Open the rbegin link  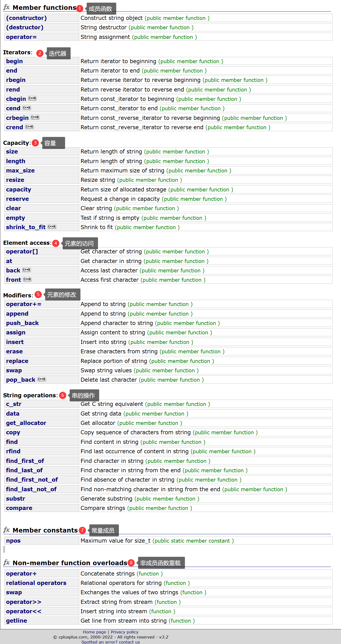[x=16, y=80]
